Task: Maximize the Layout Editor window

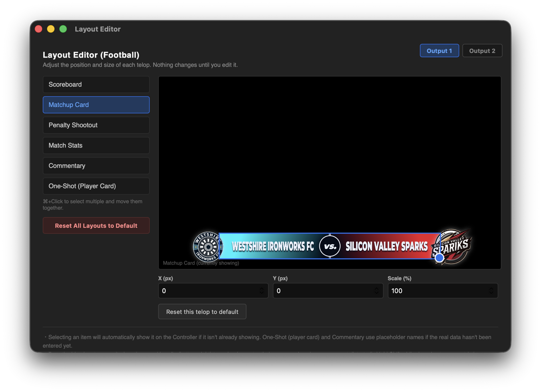Action: pyautogui.click(x=63, y=29)
